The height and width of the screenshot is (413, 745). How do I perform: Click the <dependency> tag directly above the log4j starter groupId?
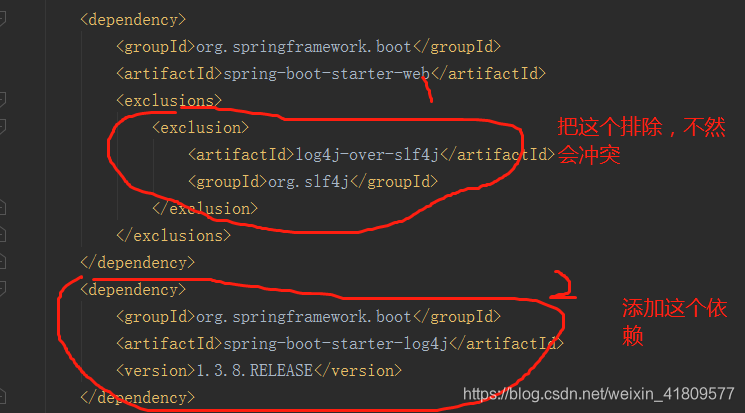tap(133, 290)
